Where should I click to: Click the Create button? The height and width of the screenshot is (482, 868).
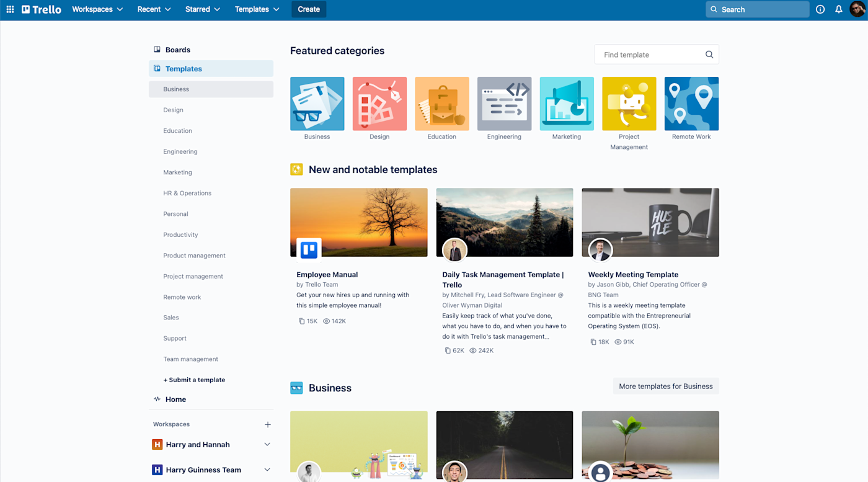tap(309, 9)
